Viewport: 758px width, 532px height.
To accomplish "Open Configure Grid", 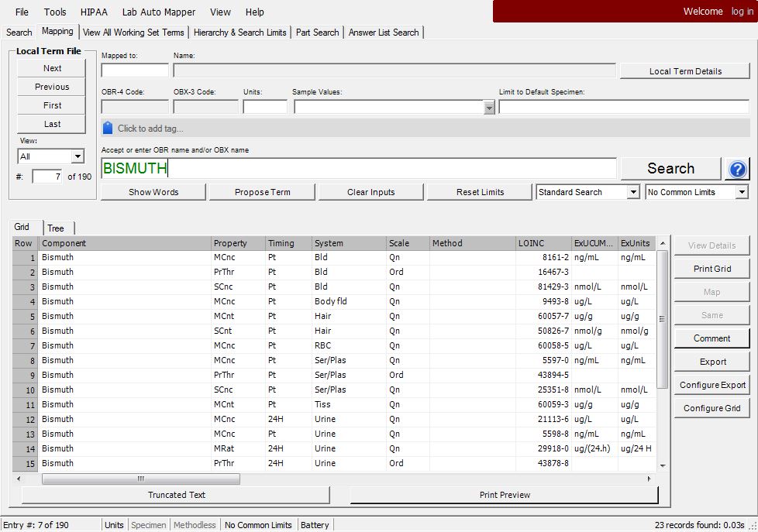I will 712,408.
